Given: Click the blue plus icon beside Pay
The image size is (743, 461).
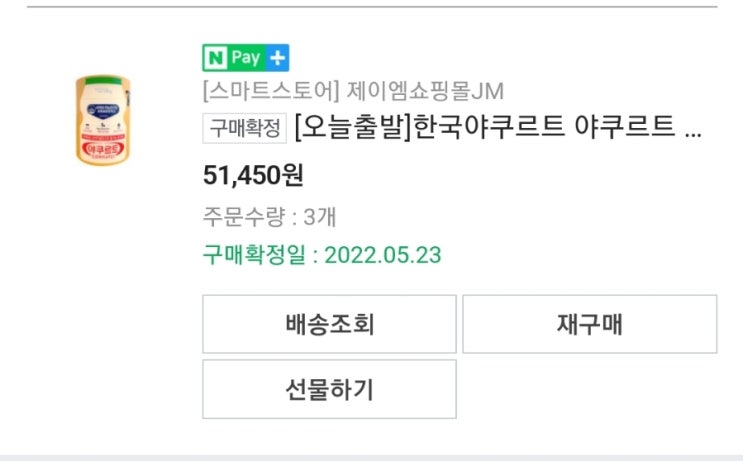Looking at the screenshot, I should click(x=277, y=57).
